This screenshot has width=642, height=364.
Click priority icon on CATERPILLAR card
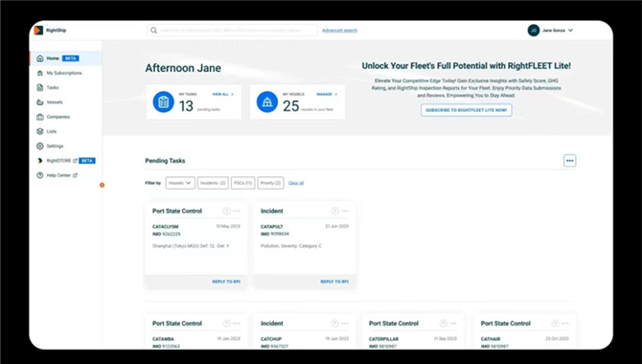coord(443,324)
